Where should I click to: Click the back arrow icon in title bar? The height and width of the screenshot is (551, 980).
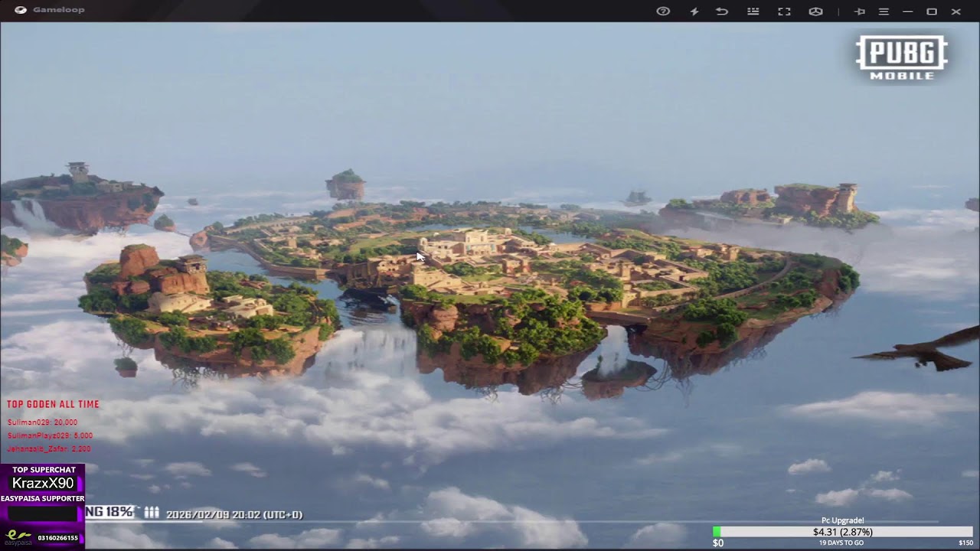click(x=722, y=11)
